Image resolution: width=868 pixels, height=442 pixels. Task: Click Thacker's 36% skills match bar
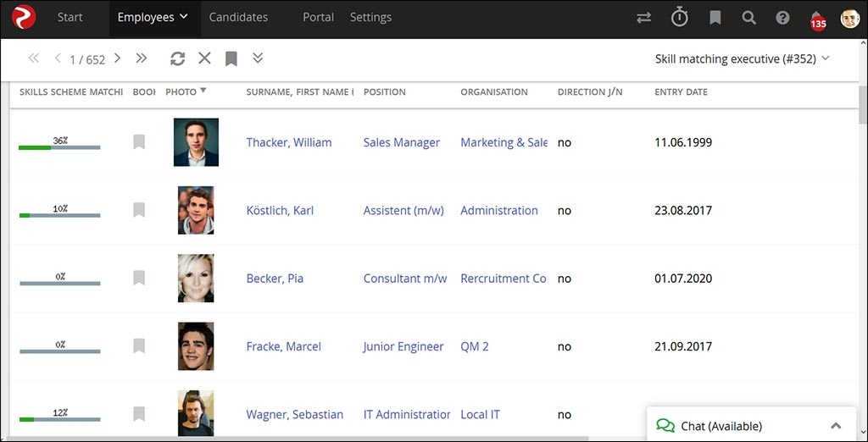click(59, 146)
